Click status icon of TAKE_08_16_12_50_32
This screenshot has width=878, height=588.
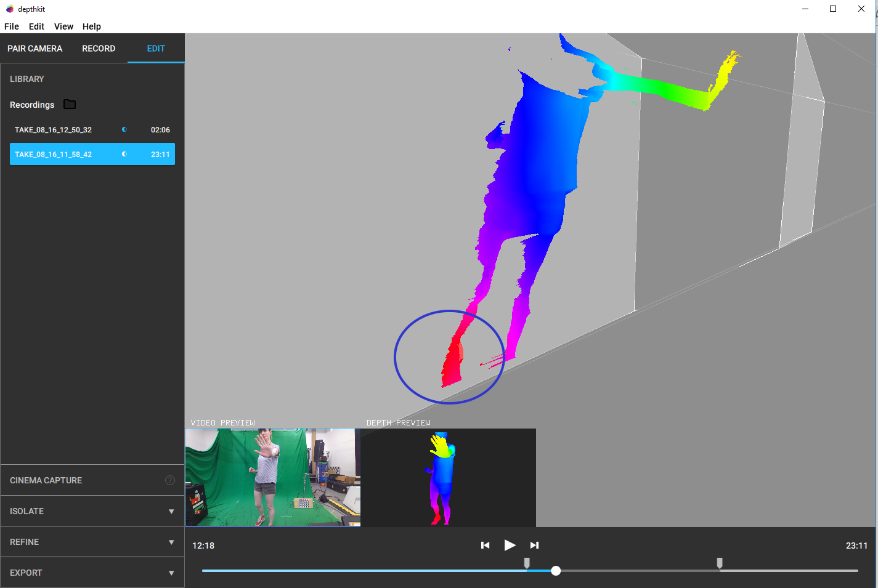[x=124, y=130]
